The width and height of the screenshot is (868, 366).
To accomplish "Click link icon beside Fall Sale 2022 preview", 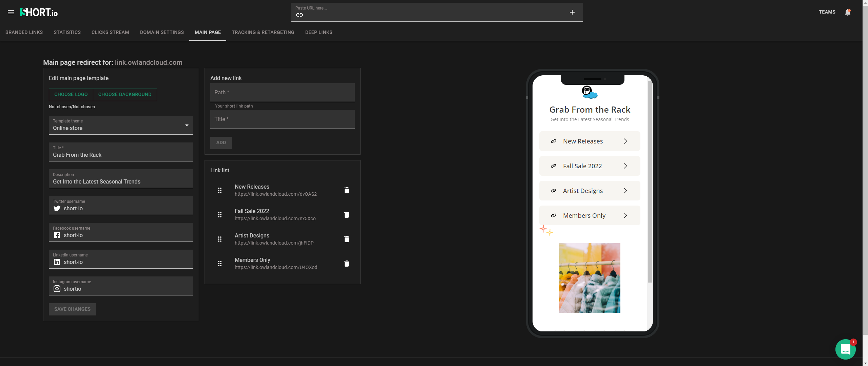I will [x=553, y=166].
